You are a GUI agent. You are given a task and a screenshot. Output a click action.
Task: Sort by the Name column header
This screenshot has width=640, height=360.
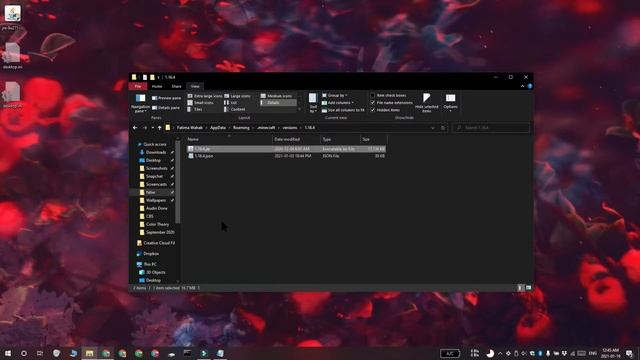click(229, 139)
